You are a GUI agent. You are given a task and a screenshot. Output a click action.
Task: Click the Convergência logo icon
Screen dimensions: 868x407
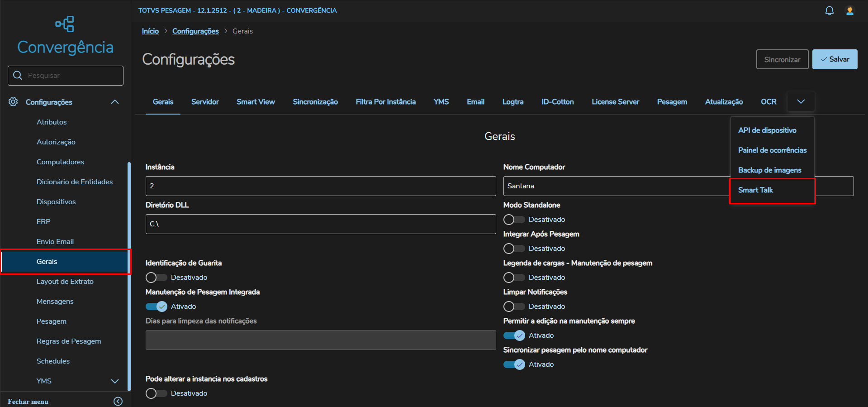(65, 24)
